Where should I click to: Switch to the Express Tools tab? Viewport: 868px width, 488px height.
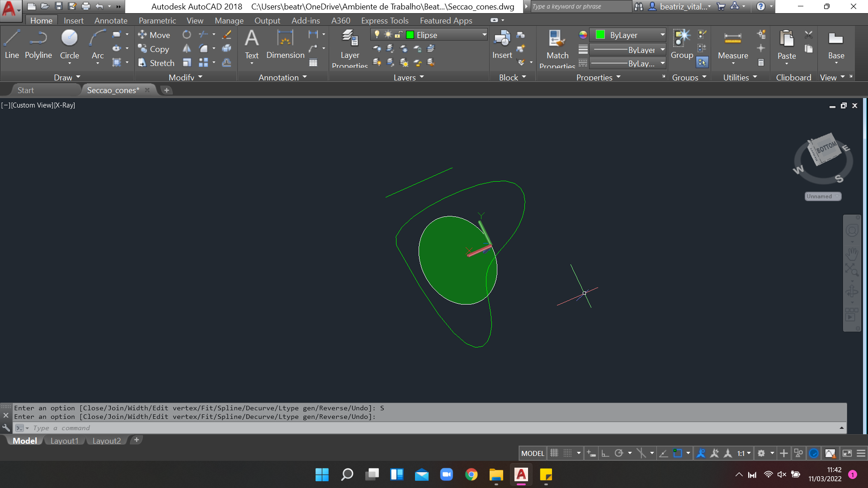pyautogui.click(x=385, y=20)
